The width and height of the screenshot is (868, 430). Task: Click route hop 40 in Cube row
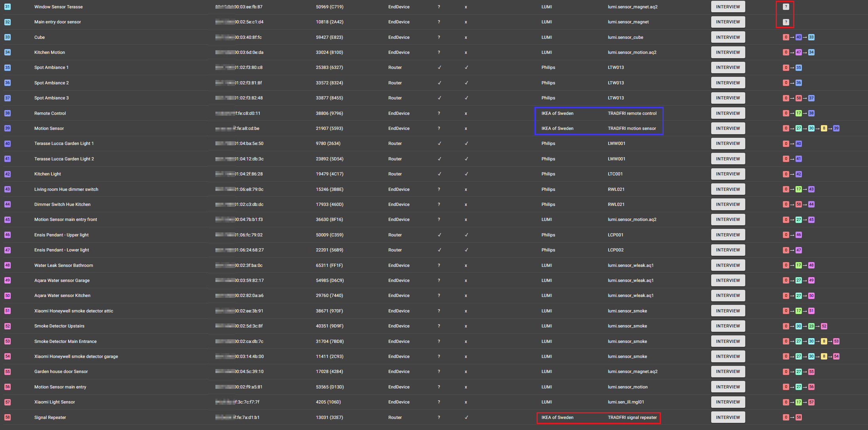tap(798, 37)
